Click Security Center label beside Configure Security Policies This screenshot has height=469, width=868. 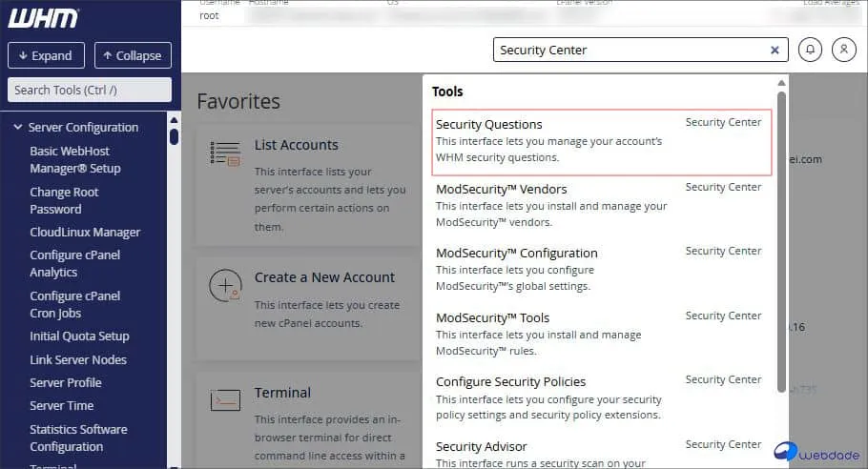[x=724, y=380]
